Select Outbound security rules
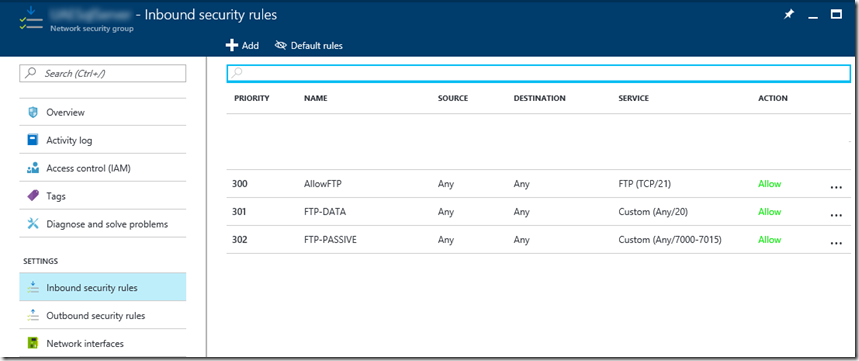The image size is (859, 361). (102, 316)
